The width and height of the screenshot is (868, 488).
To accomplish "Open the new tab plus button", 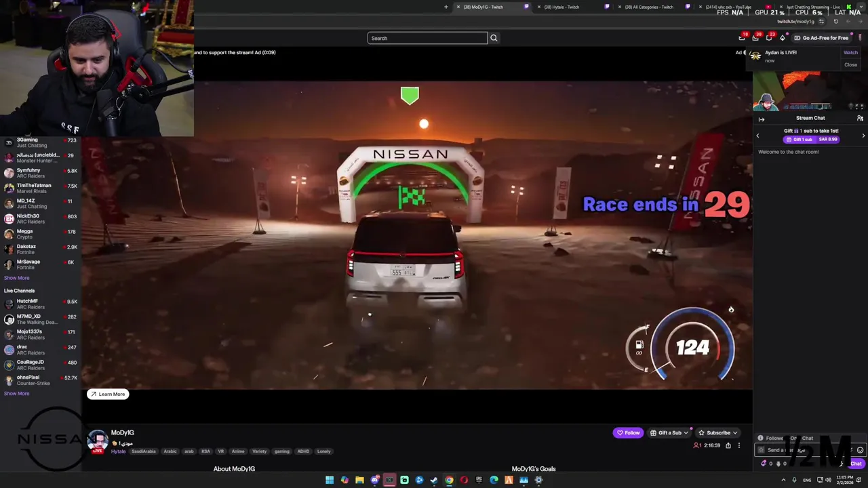I will (x=446, y=7).
